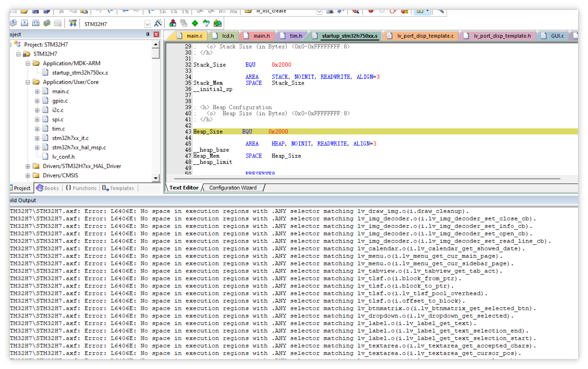Click the __initial_sp label in the editor
Viewport: 588px width, 369px height.
tap(213, 89)
